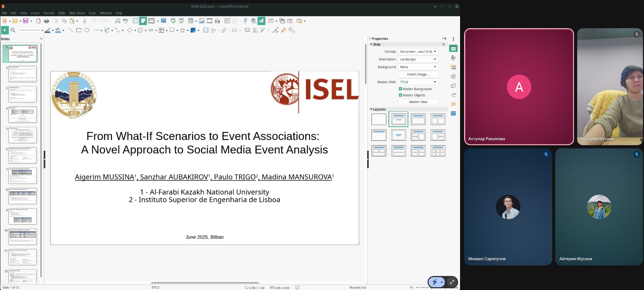
Task: Select the Rectangle shape tool
Action: (79, 30)
